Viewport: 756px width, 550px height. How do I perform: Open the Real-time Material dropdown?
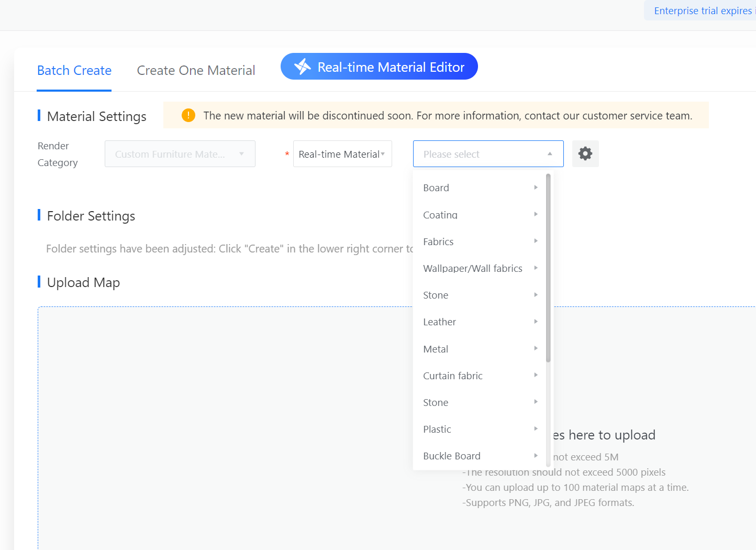pos(342,154)
